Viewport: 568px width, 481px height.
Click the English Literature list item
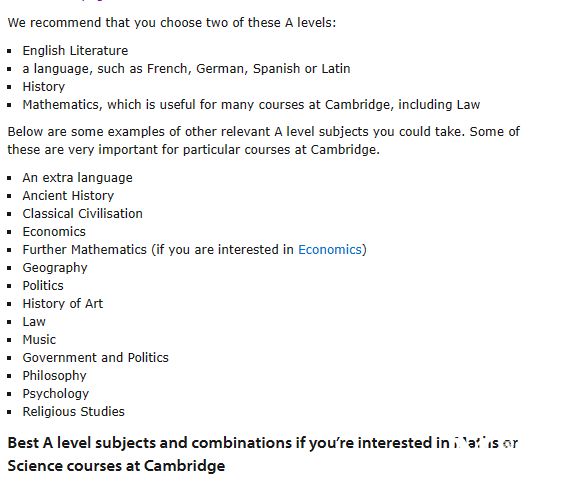[x=75, y=50]
